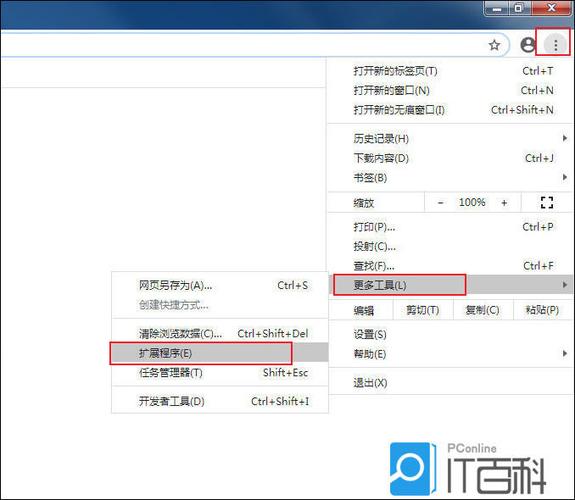
Task: Expand 更多工具(L) submenu
Action: point(451,285)
